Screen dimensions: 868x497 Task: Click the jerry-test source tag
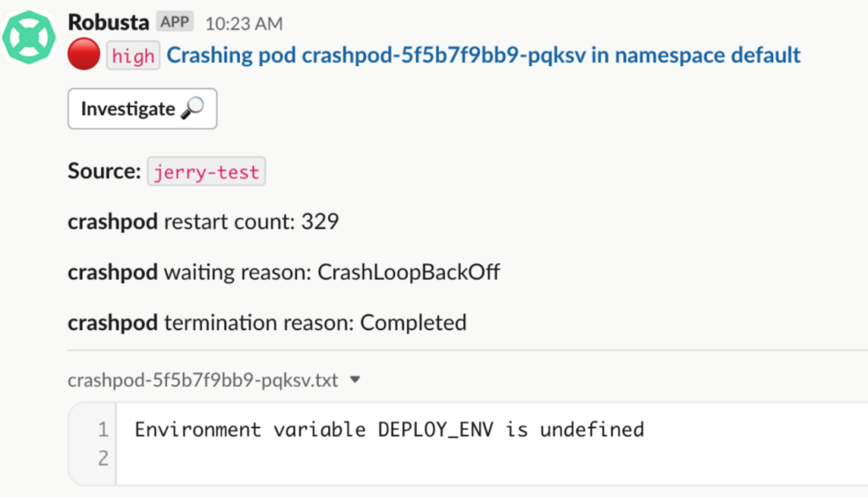click(x=207, y=172)
